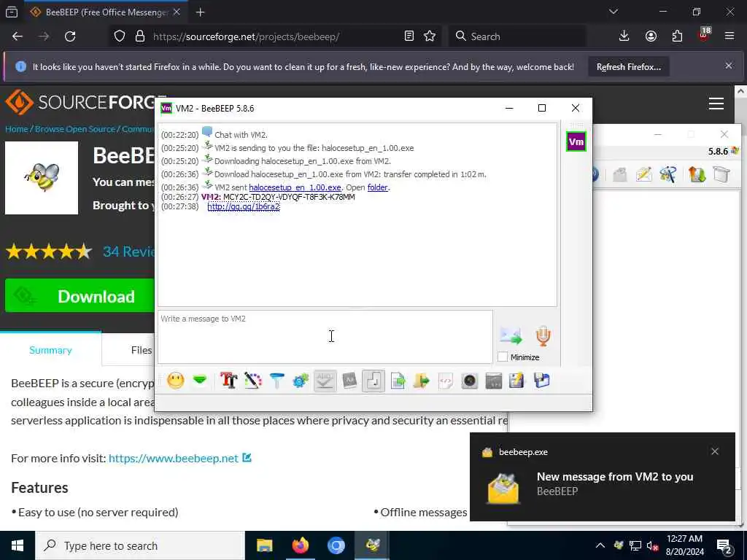The width and height of the screenshot is (747, 560).
Task: Open the halocesetup_en_1.00.exe file link
Action: click(295, 187)
